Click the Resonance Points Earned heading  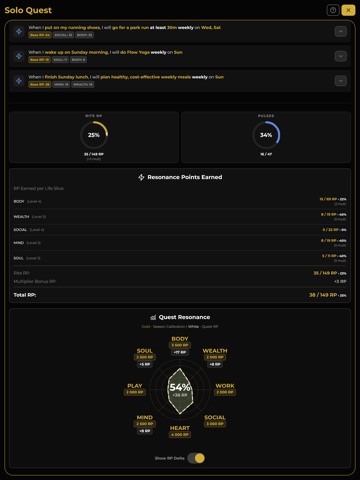[x=185, y=177]
